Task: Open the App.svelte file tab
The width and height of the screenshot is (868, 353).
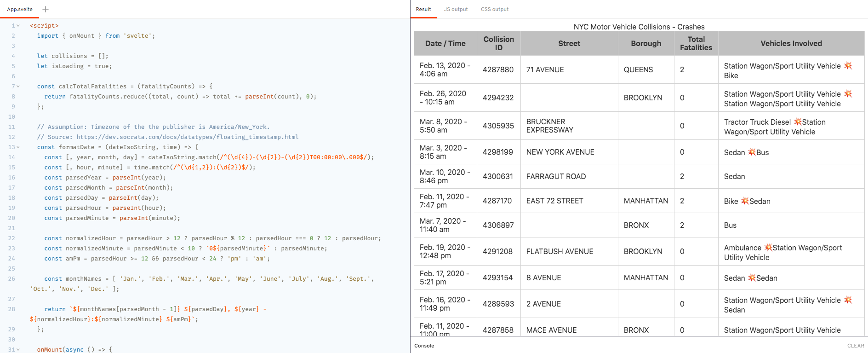Action: pyautogui.click(x=20, y=9)
